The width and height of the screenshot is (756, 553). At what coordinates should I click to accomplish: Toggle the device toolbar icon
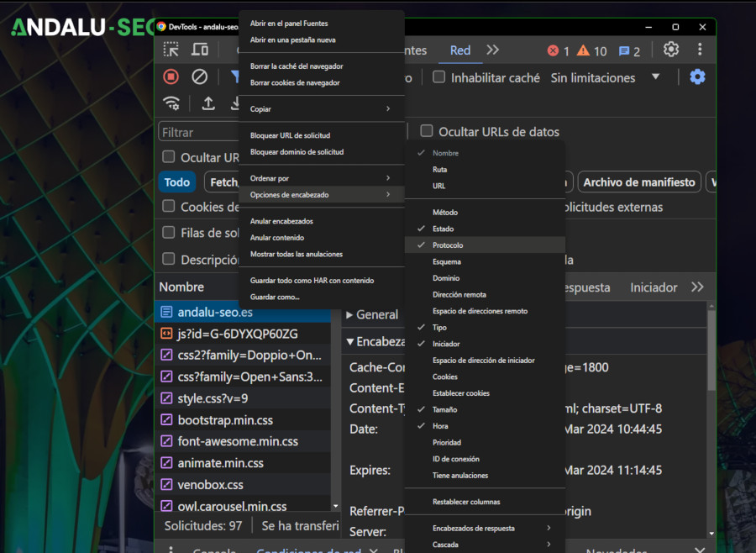tap(200, 50)
